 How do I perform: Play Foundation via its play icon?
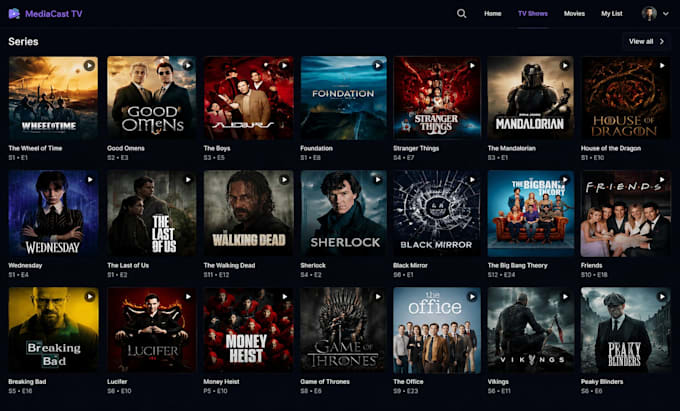pyautogui.click(x=378, y=65)
